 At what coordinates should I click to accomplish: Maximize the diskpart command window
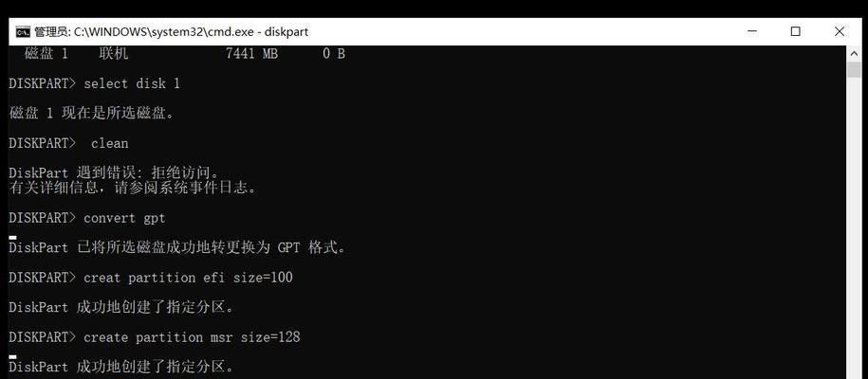pyautogui.click(x=796, y=32)
